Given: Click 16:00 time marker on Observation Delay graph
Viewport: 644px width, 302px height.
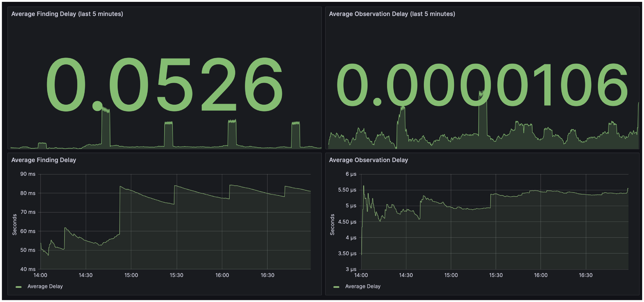Looking at the screenshot, I should [x=541, y=275].
